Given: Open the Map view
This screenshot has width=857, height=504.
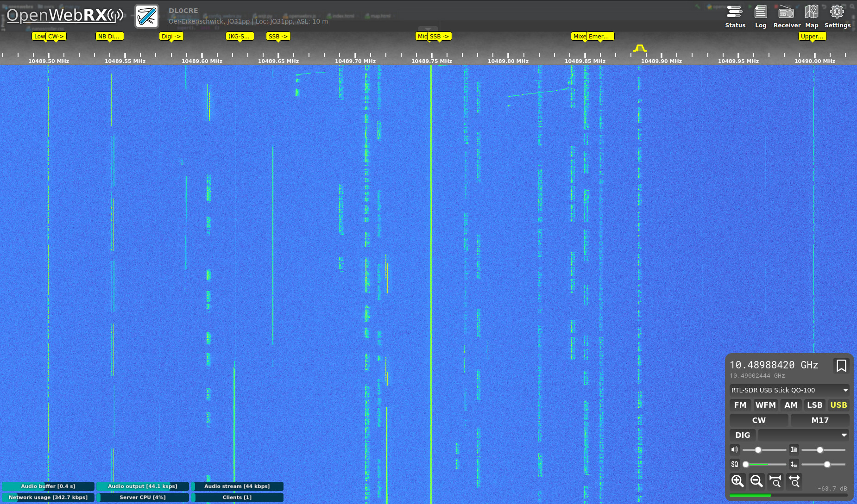Looking at the screenshot, I should 811,16.
